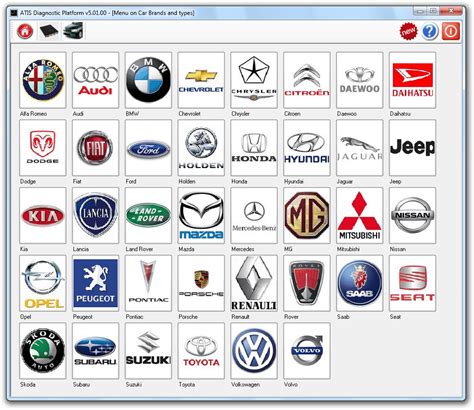Select the Jaguar brand logo

[360, 148]
